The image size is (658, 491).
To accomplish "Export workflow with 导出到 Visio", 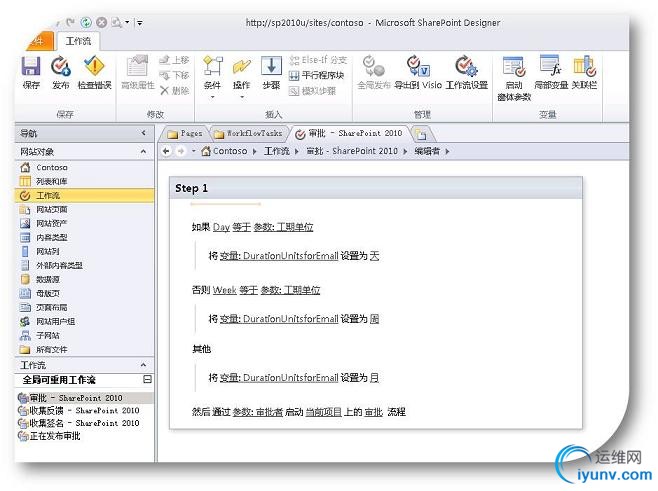I will click(x=418, y=72).
